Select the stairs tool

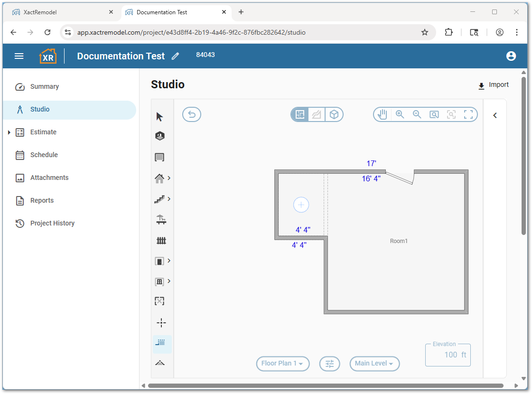159,199
